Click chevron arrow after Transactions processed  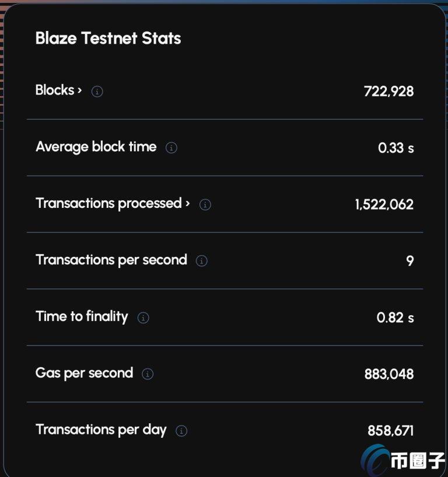click(187, 203)
